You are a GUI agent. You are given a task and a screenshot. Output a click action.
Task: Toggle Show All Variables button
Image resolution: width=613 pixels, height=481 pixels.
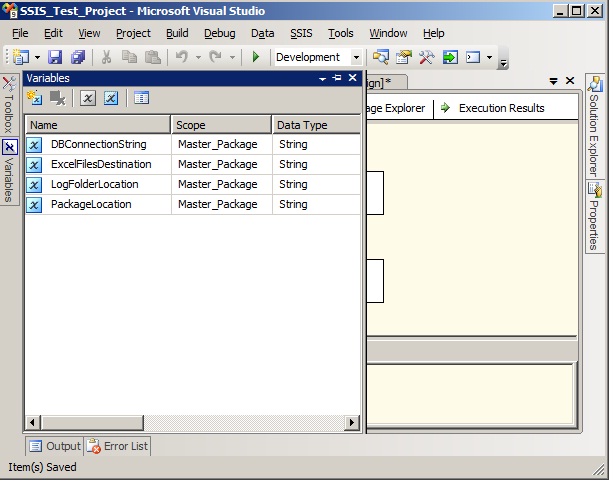pos(111,98)
